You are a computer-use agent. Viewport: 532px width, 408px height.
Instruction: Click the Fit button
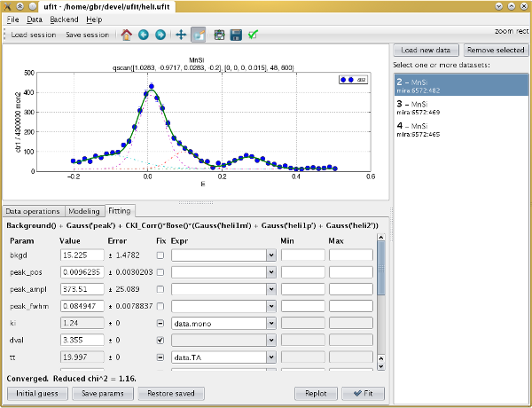pyautogui.click(x=363, y=394)
